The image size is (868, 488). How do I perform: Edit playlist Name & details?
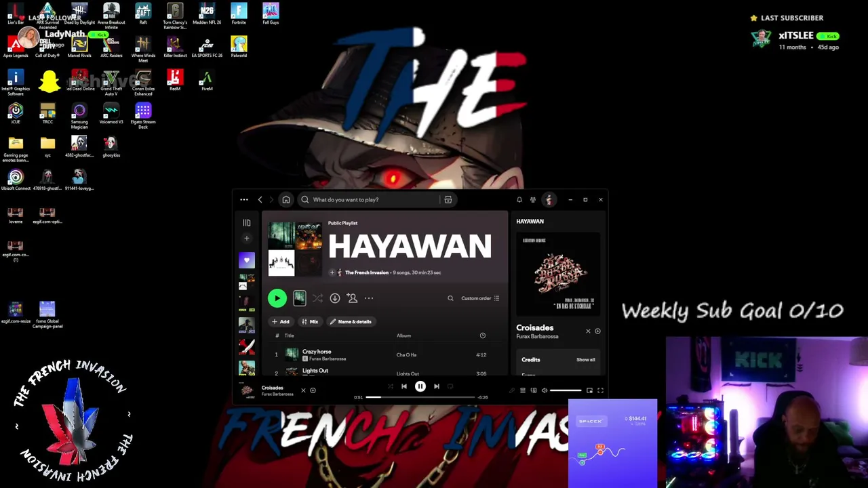click(351, 322)
